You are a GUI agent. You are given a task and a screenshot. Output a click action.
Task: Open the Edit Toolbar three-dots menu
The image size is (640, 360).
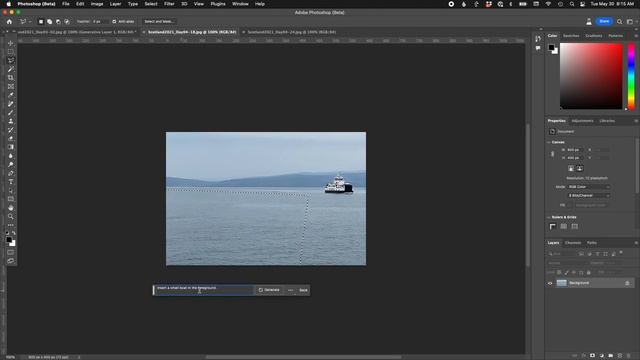11,225
